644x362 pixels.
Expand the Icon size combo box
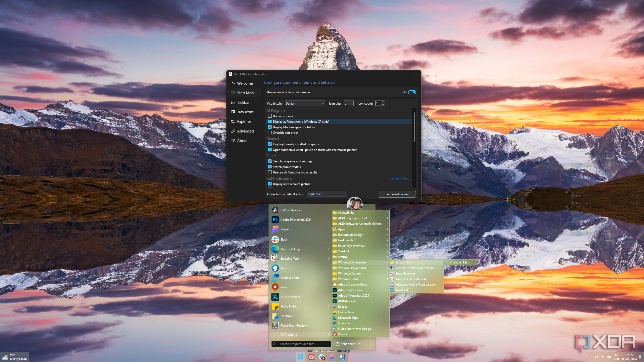(348, 104)
